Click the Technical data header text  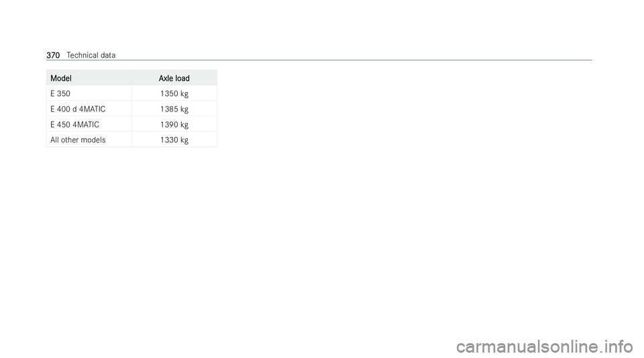coord(91,55)
